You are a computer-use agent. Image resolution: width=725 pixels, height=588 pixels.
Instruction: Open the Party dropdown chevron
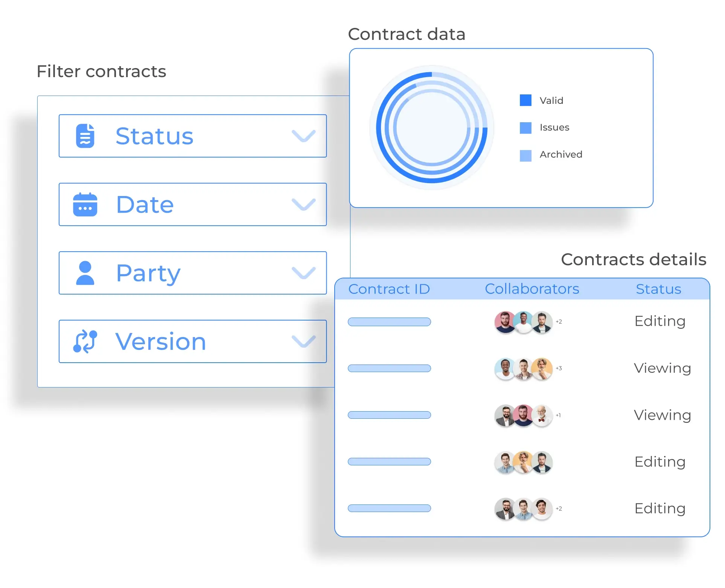pos(303,273)
